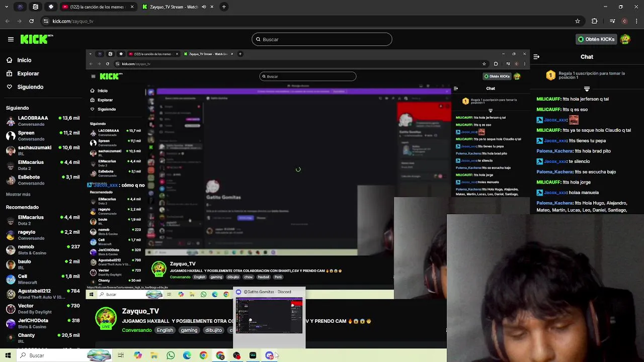644x362 pixels.
Task: Click the Windows taskbar Buscar search box
Action: pos(65,355)
